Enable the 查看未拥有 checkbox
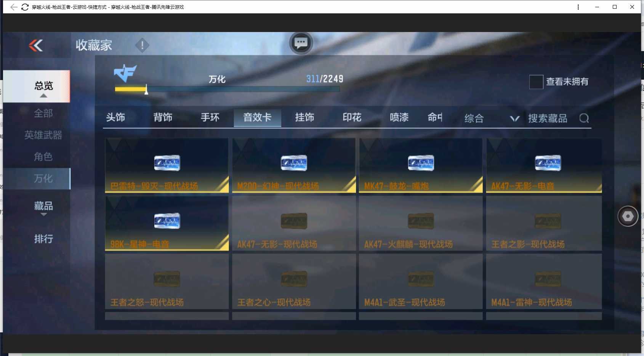The height and width of the screenshot is (356, 644). 536,82
